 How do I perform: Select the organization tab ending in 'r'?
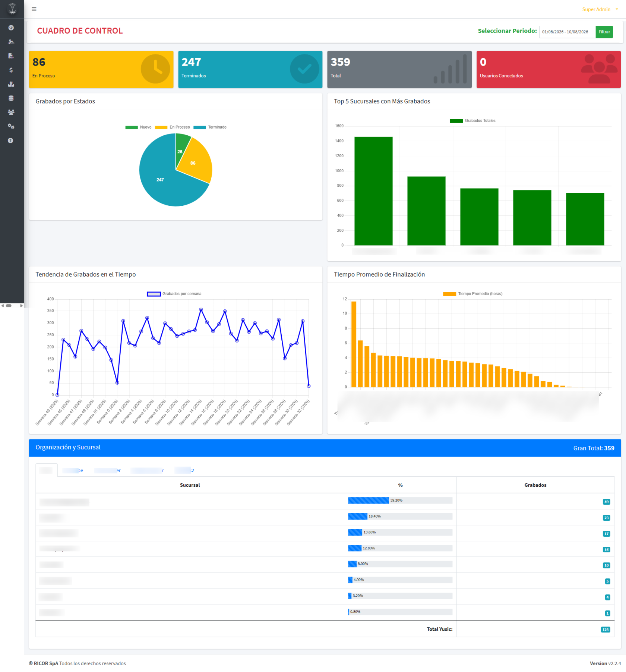(148, 470)
